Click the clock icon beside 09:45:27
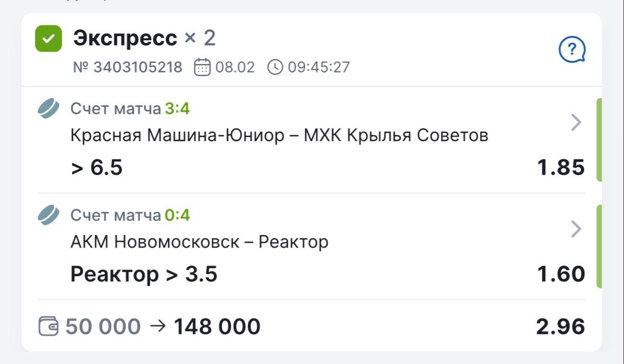The image size is (624, 364). coord(275,68)
